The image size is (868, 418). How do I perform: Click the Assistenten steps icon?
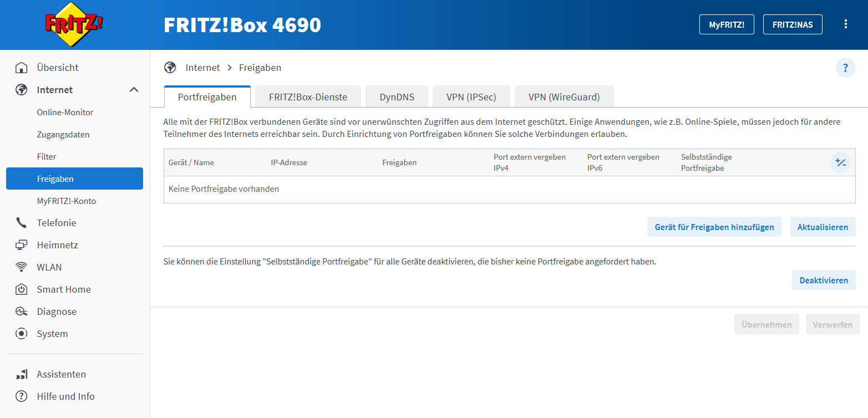click(x=22, y=374)
